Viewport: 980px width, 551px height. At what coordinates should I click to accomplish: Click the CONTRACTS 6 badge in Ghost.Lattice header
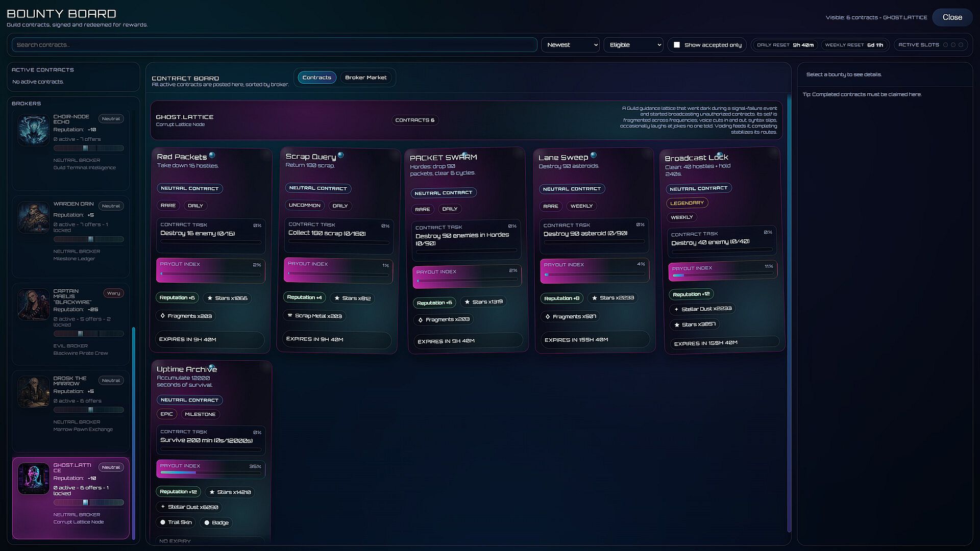[415, 120]
